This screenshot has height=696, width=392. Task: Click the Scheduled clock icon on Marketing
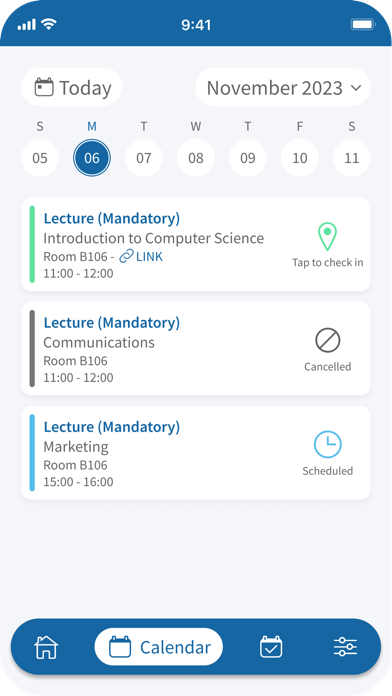click(328, 444)
